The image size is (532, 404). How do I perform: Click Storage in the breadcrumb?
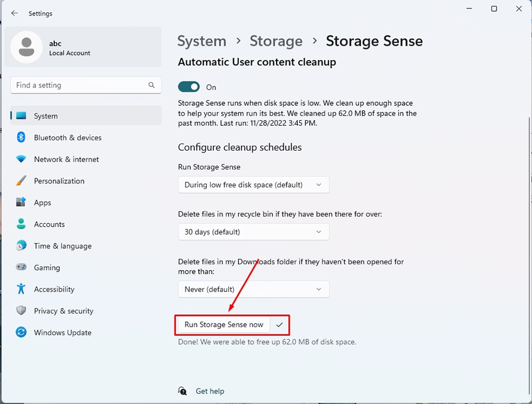(x=276, y=41)
